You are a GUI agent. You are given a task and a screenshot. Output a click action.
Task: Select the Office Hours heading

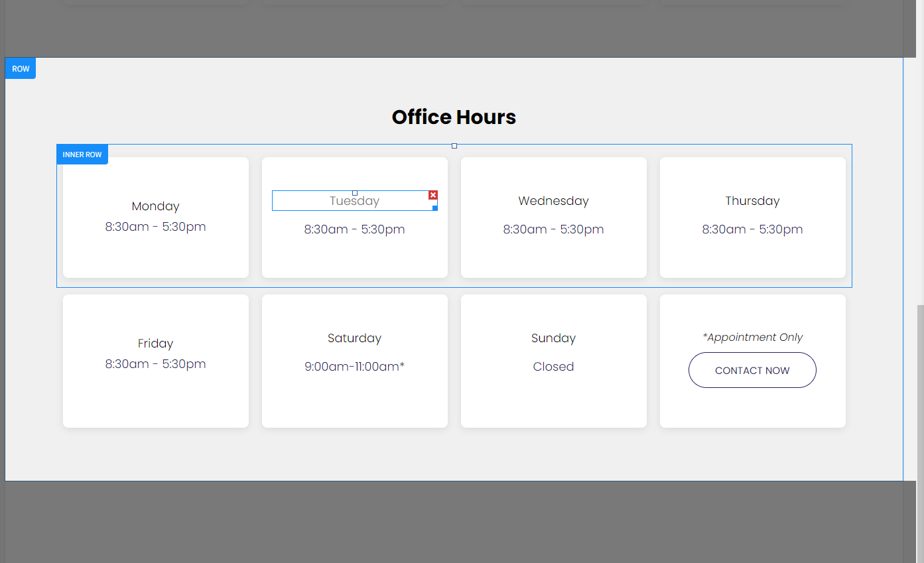tap(454, 117)
